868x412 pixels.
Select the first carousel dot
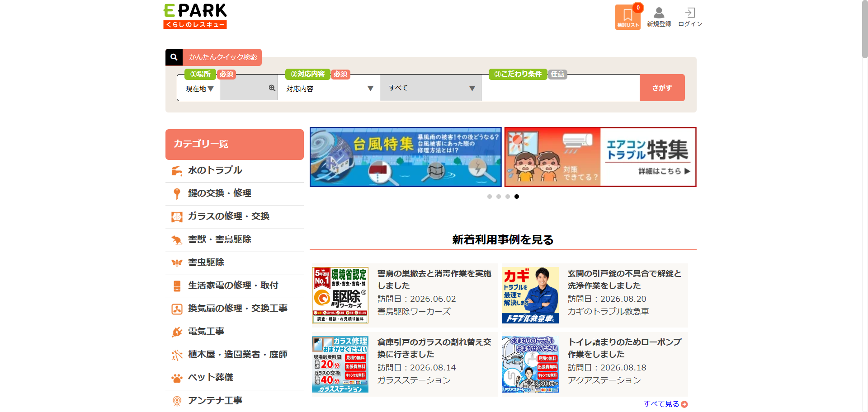pyautogui.click(x=490, y=197)
